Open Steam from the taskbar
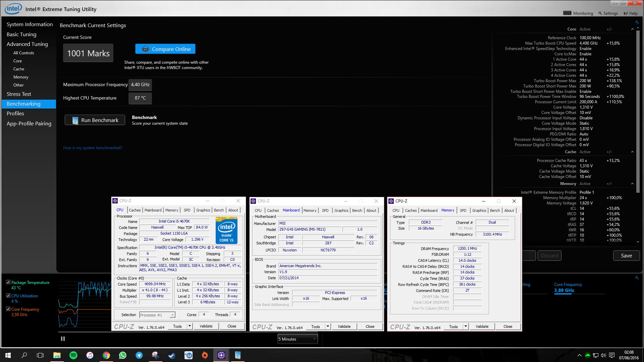This screenshot has width=644, height=362. [172, 355]
